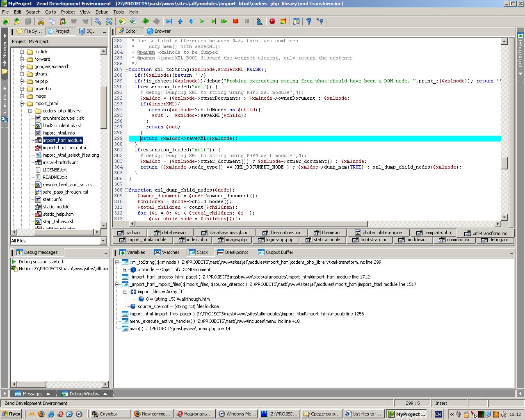The image size is (525, 420).
Task: Click the Step Out up-arrow icon
Action: pos(180,21)
